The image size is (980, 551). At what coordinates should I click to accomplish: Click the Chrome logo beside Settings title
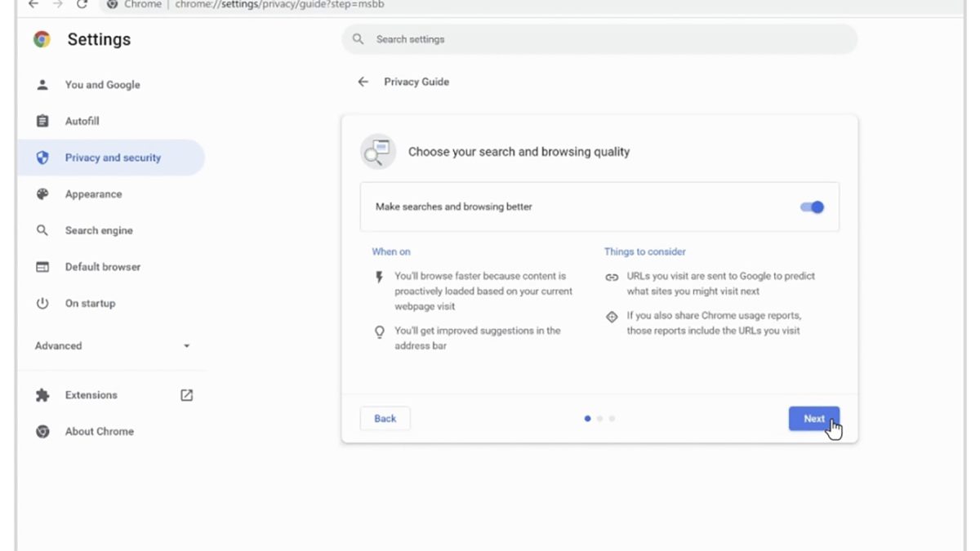42,39
